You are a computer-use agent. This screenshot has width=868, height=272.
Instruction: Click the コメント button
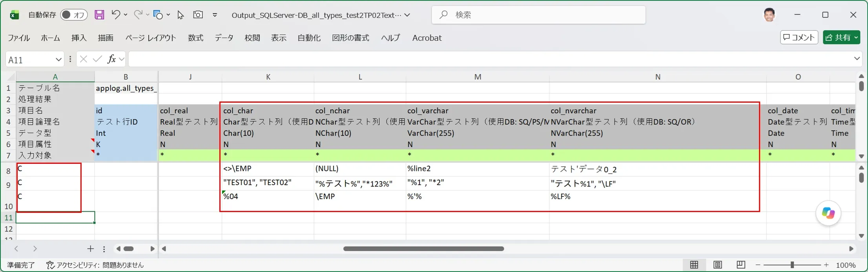click(x=799, y=38)
